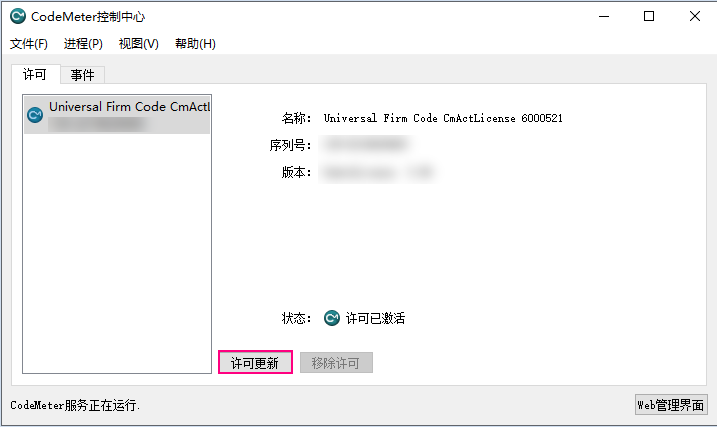Viewport: 717px width, 427px height.
Task: Open the 视图(V) menu
Action: (139, 44)
